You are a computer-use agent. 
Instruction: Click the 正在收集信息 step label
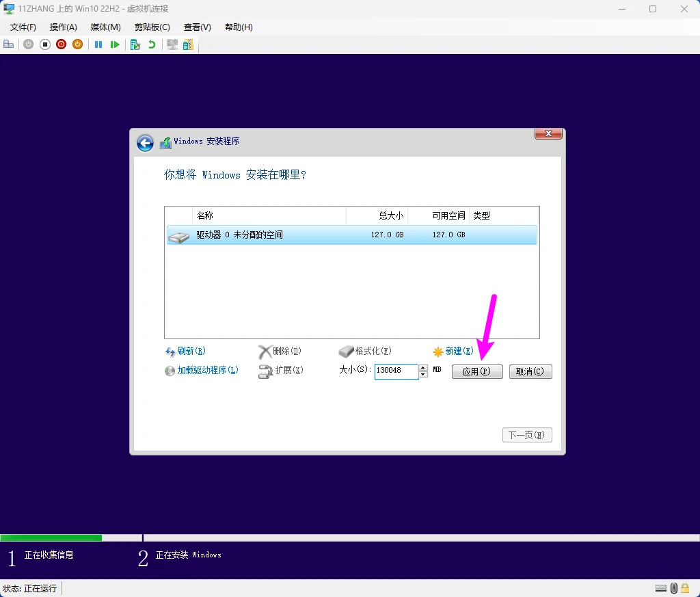[x=49, y=555]
